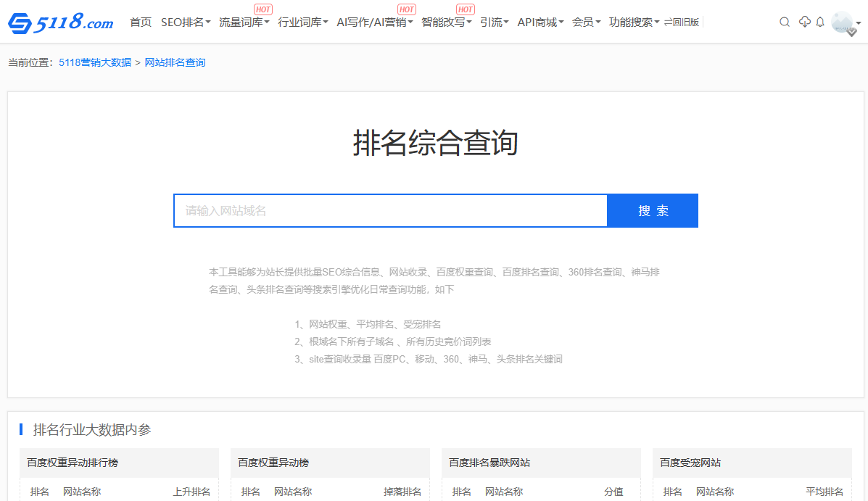
Task: Click the HOT badge above 智能改写
Action: [x=466, y=9]
